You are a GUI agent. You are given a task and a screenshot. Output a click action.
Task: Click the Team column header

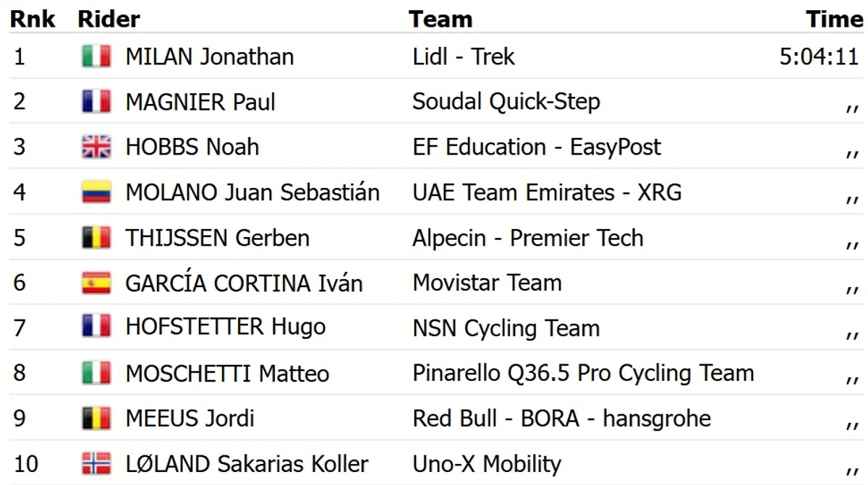(441, 20)
